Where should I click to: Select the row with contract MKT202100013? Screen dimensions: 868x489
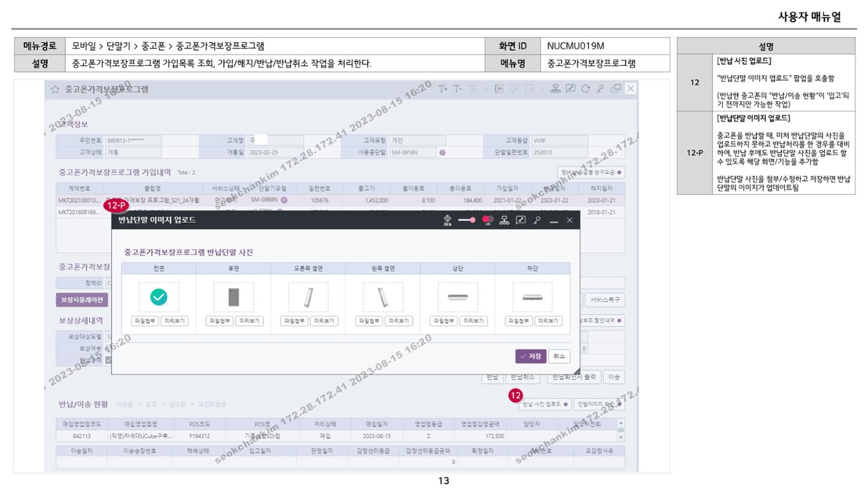click(340, 200)
